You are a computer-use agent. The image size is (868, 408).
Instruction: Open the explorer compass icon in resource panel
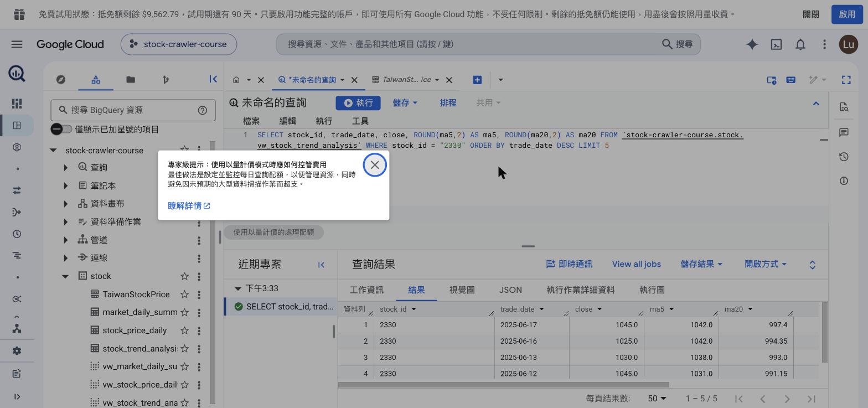(x=61, y=80)
